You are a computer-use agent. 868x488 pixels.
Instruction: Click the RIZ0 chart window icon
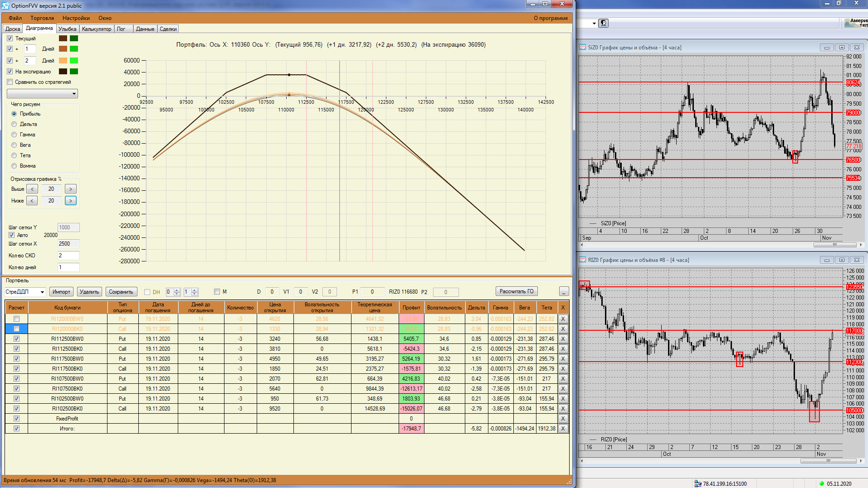pos(583,260)
